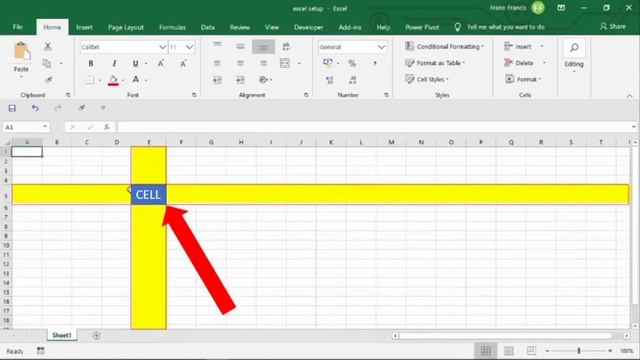The image size is (640, 360).
Task: Open Format as Table menu
Action: tap(435, 63)
